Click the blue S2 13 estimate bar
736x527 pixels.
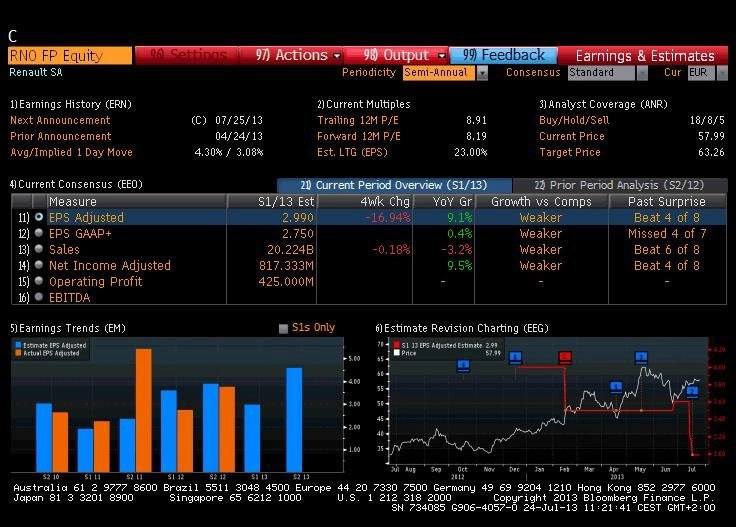(x=294, y=420)
